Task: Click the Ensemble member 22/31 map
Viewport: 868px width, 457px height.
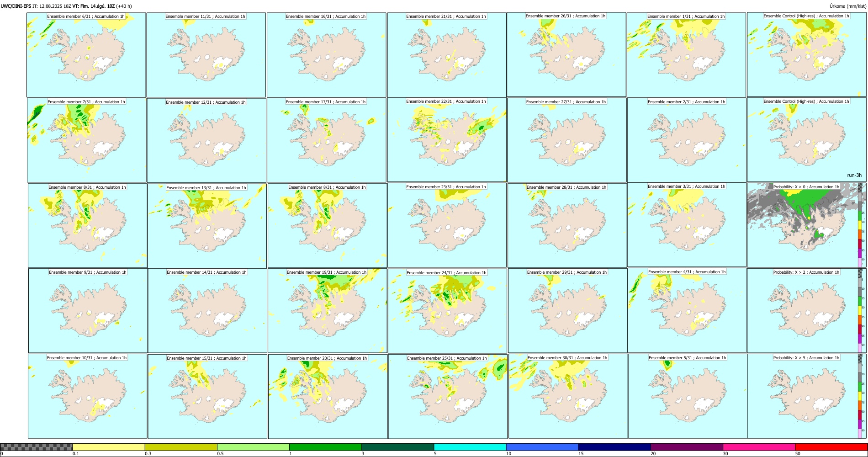Action: click(447, 140)
